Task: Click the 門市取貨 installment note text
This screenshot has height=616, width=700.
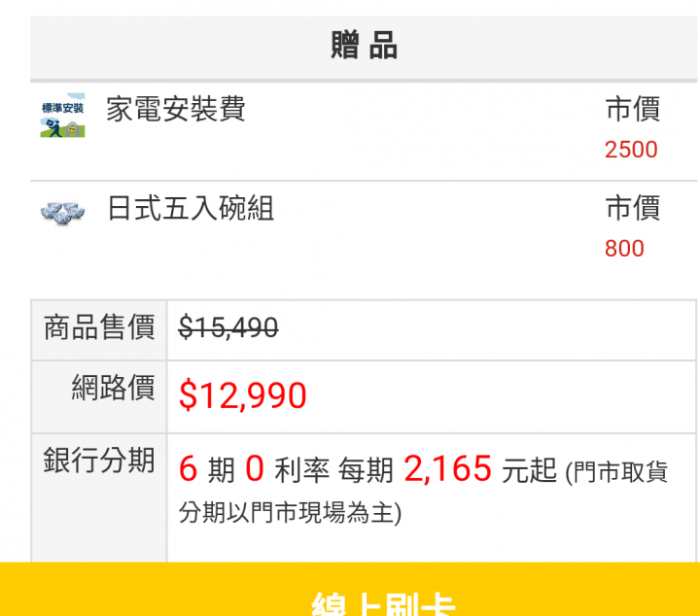Action: click(x=616, y=472)
